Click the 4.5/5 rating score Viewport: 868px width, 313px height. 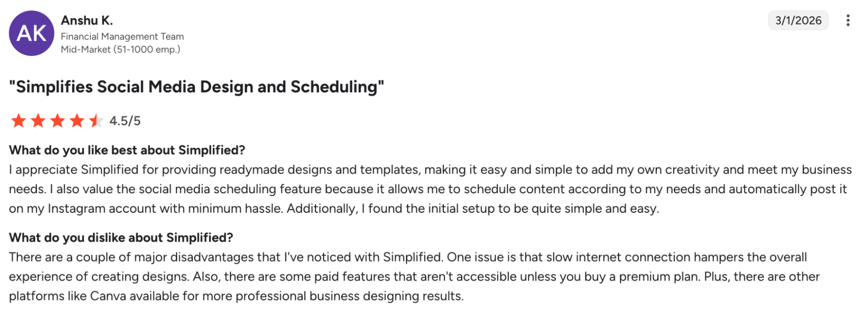[x=125, y=121]
